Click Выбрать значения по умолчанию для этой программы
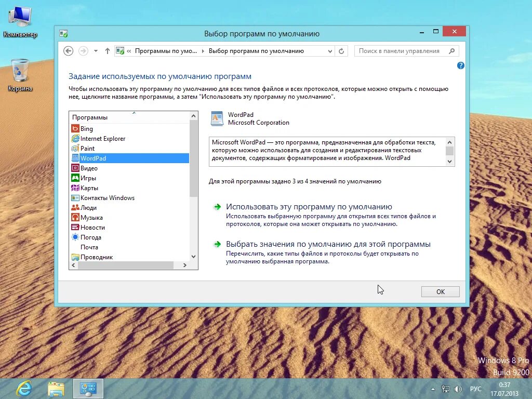Image resolution: width=532 pixels, height=399 pixels. (x=328, y=244)
